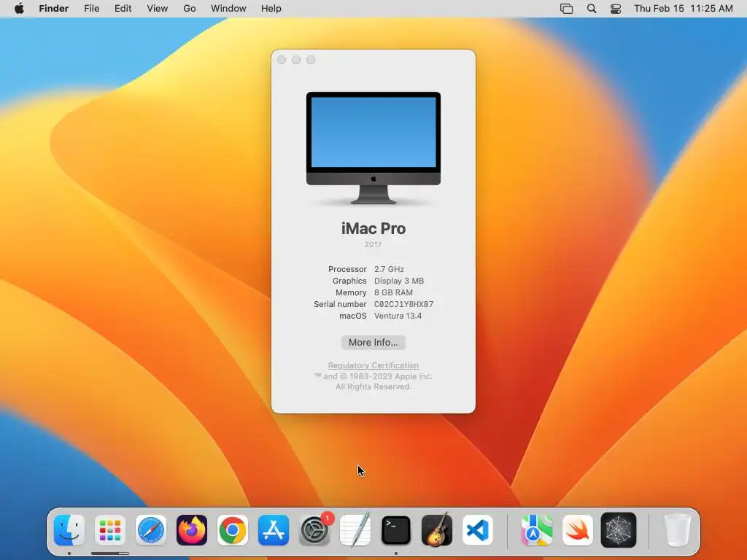Open the File menu
This screenshot has height=560, width=747.
[91, 9]
